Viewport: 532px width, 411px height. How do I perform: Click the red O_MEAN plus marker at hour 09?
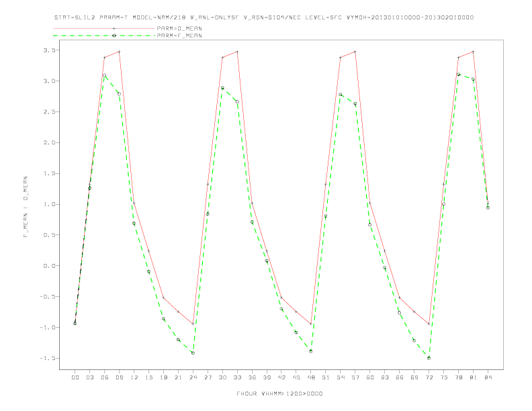(x=119, y=52)
